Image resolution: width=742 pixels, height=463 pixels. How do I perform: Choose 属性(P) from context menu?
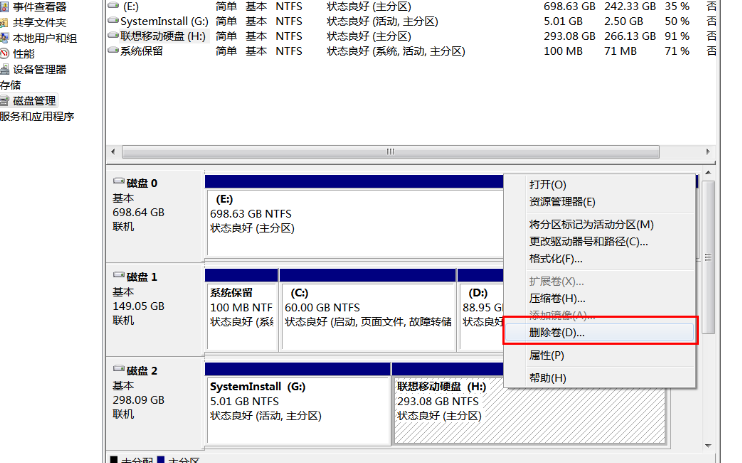600,355
